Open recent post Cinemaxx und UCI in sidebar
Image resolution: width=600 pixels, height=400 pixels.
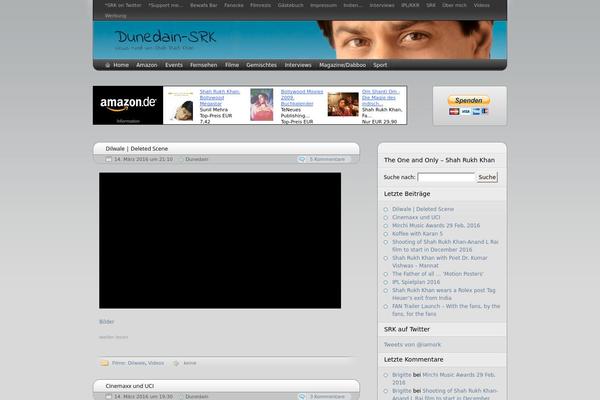tap(416, 217)
